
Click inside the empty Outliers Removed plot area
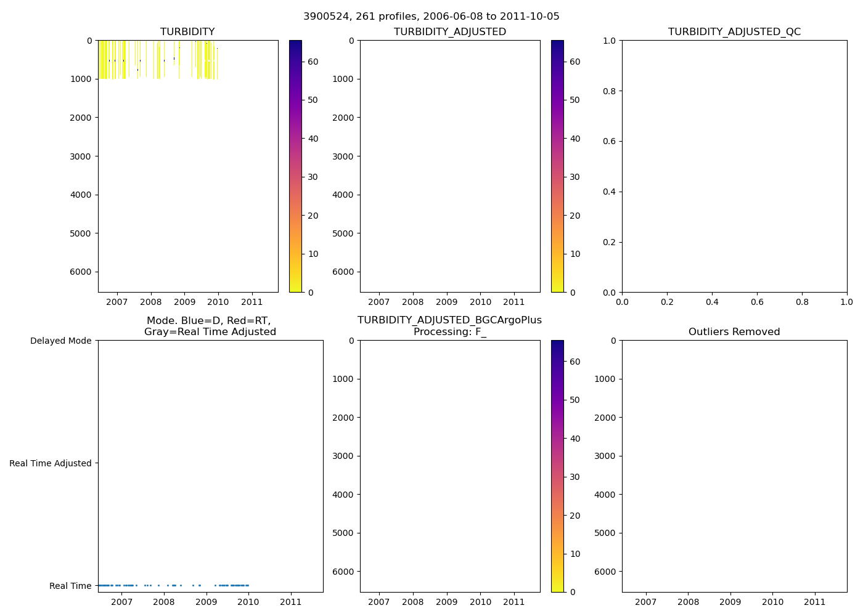click(734, 466)
